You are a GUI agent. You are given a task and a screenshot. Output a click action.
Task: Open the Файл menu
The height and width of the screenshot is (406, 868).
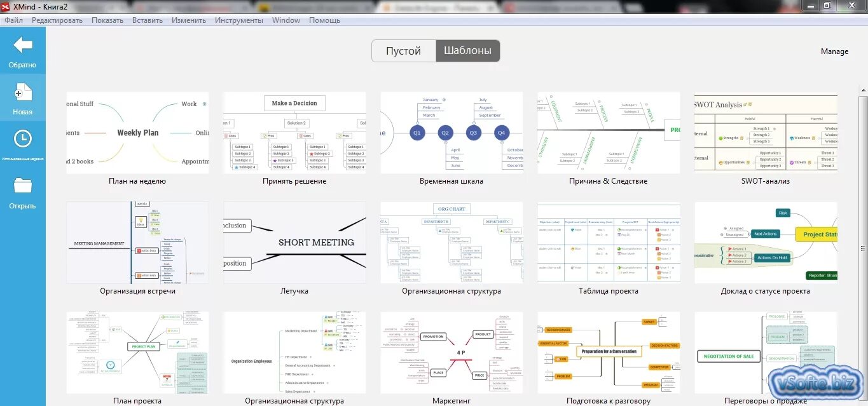click(x=13, y=20)
